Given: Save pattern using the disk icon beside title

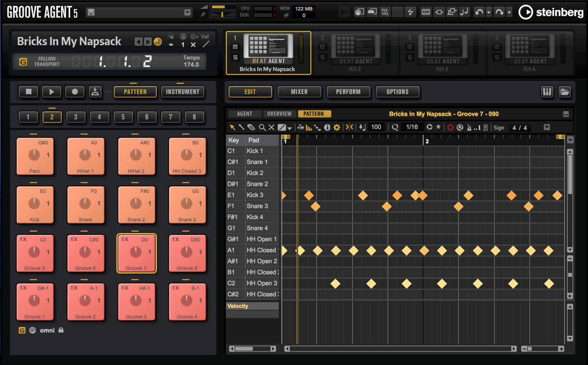Looking at the screenshot, I should 566,114.
